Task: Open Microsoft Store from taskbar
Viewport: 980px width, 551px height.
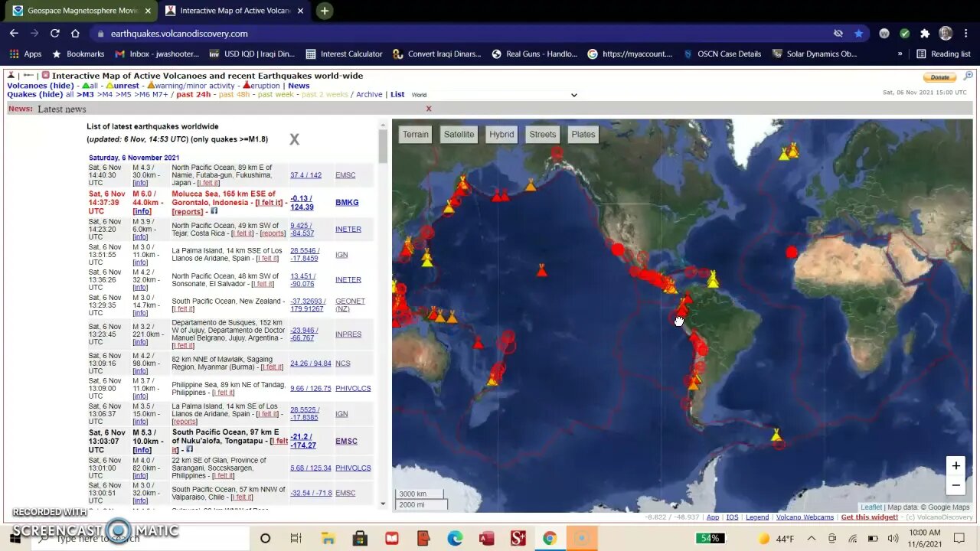Action: click(x=360, y=539)
